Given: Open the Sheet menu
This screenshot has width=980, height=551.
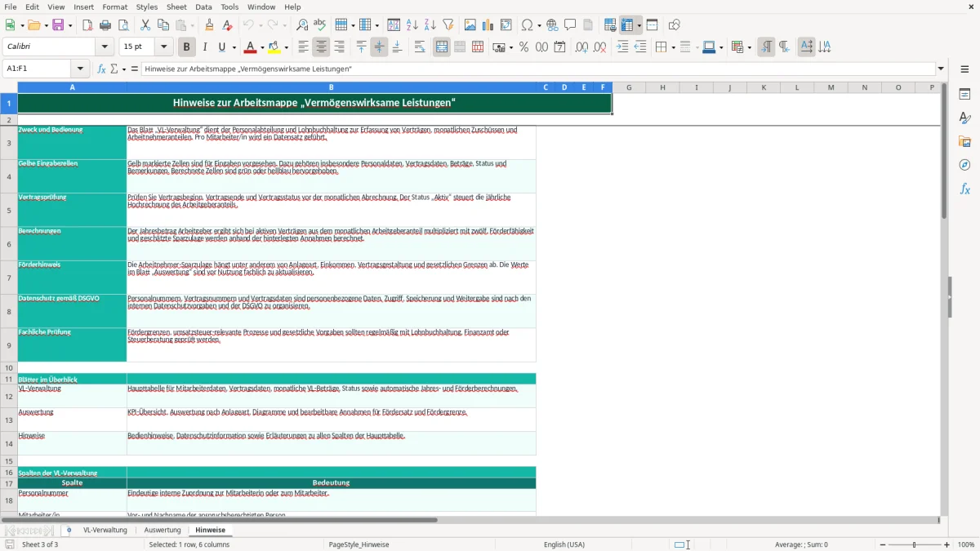Looking at the screenshot, I should click(176, 7).
